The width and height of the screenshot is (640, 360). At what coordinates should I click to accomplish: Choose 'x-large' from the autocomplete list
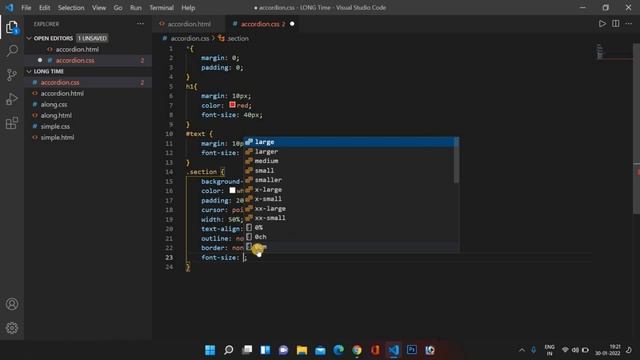[x=351, y=189]
